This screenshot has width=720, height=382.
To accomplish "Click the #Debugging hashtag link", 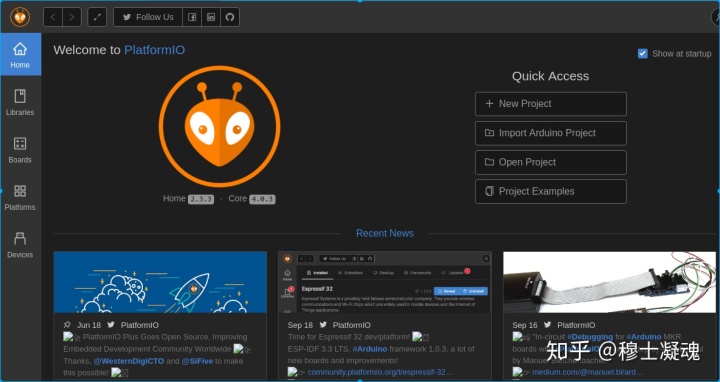I will click(x=590, y=337).
